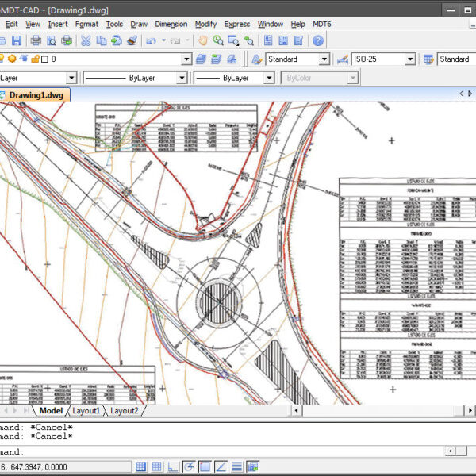Open the Express menu

point(237,24)
